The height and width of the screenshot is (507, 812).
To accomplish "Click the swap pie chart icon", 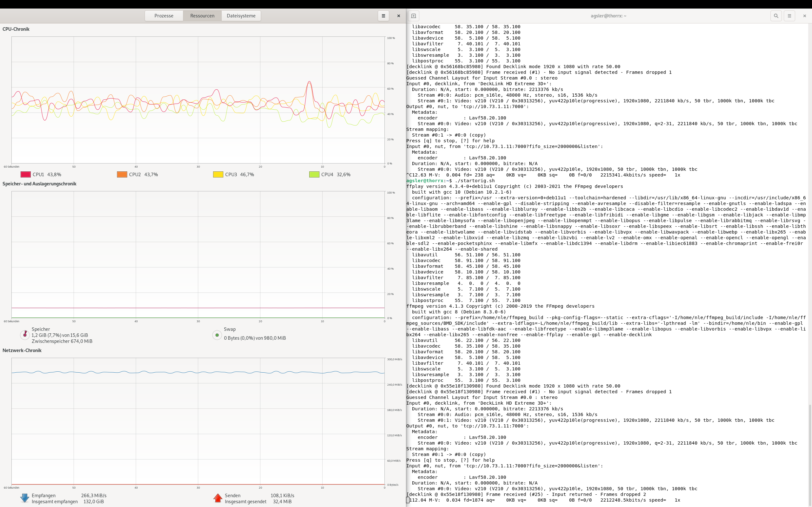I will (217, 335).
